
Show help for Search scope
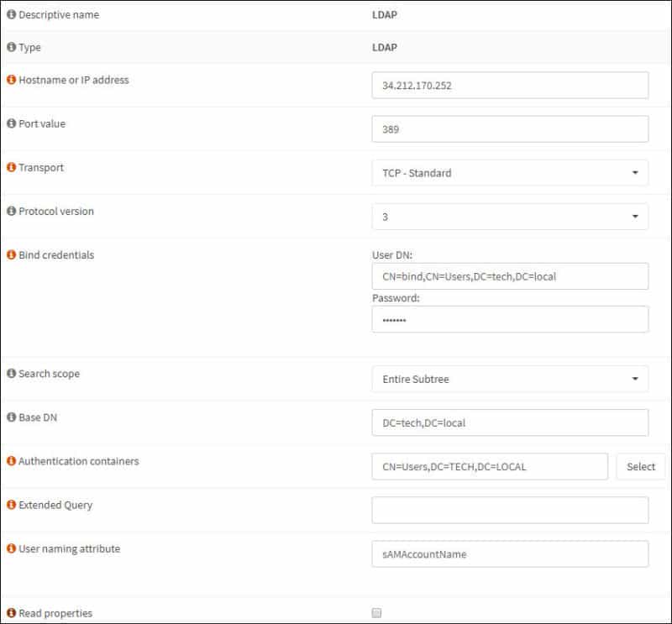(12, 374)
